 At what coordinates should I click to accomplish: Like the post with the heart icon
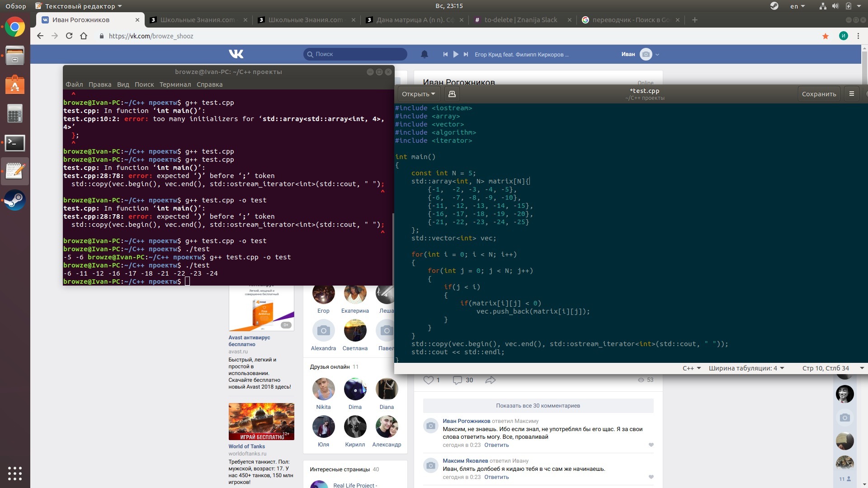tap(428, 380)
